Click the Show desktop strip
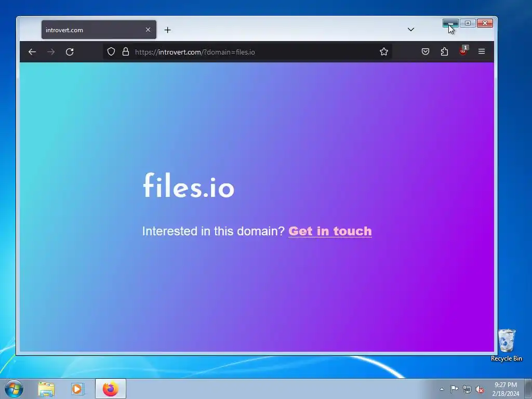532x399 pixels. pos(528,389)
